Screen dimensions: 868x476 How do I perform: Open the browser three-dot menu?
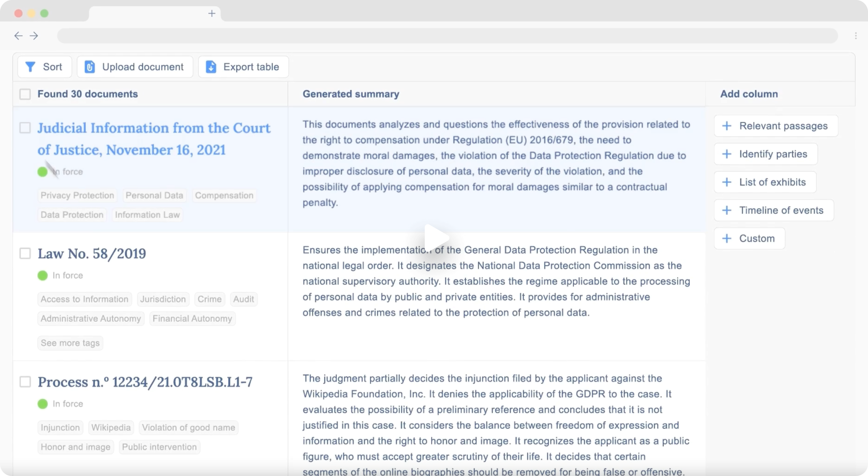click(856, 36)
